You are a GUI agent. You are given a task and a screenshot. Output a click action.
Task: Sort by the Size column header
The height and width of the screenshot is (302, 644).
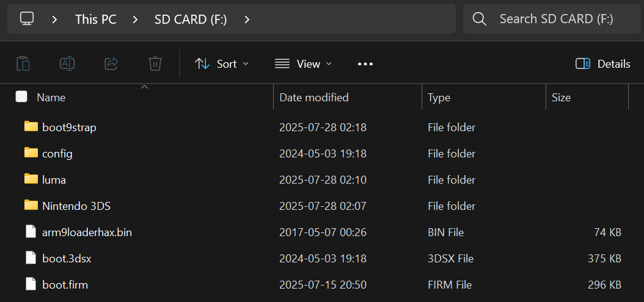point(561,97)
